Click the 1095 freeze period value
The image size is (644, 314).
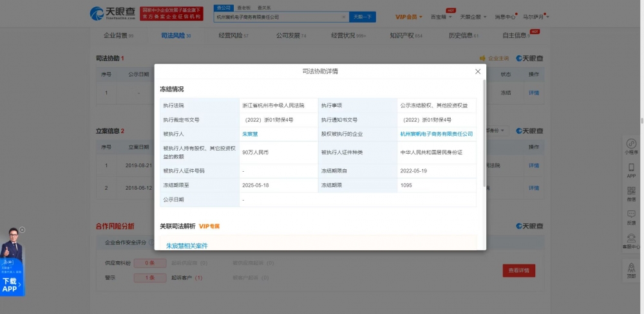click(x=406, y=185)
